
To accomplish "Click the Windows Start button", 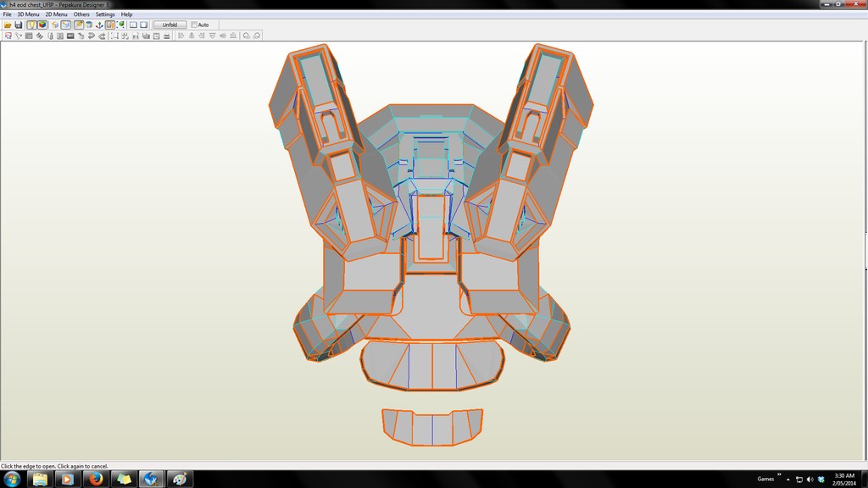I will pos(12,480).
